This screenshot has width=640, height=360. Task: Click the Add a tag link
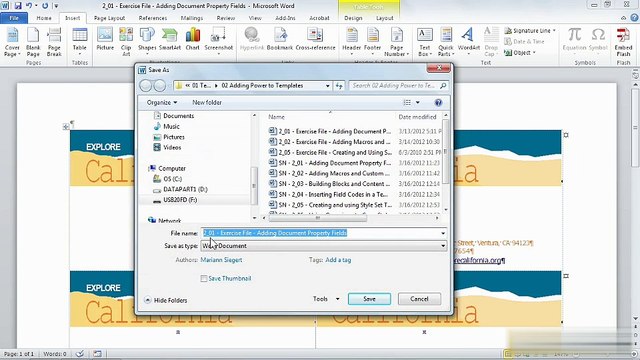[338, 260]
